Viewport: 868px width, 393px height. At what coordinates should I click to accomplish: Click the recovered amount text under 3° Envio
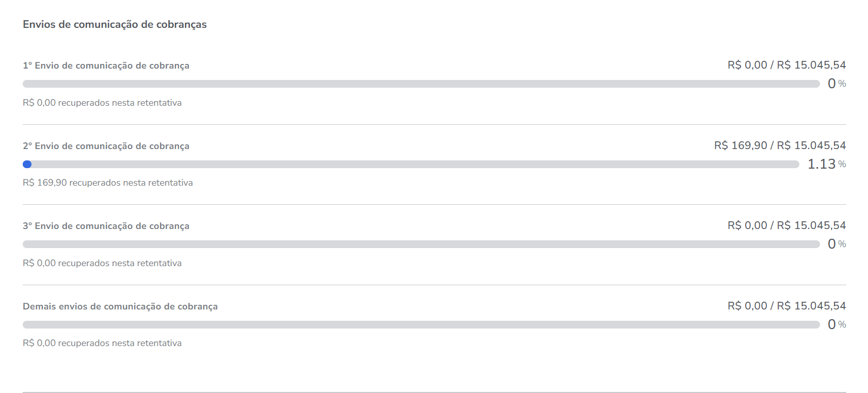pyautogui.click(x=102, y=263)
